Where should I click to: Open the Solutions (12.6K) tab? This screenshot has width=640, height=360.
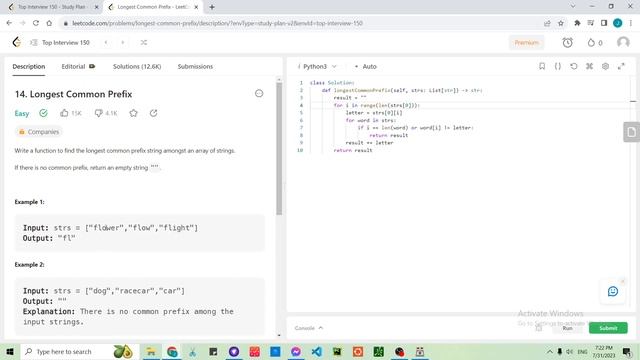click(137, 67)
